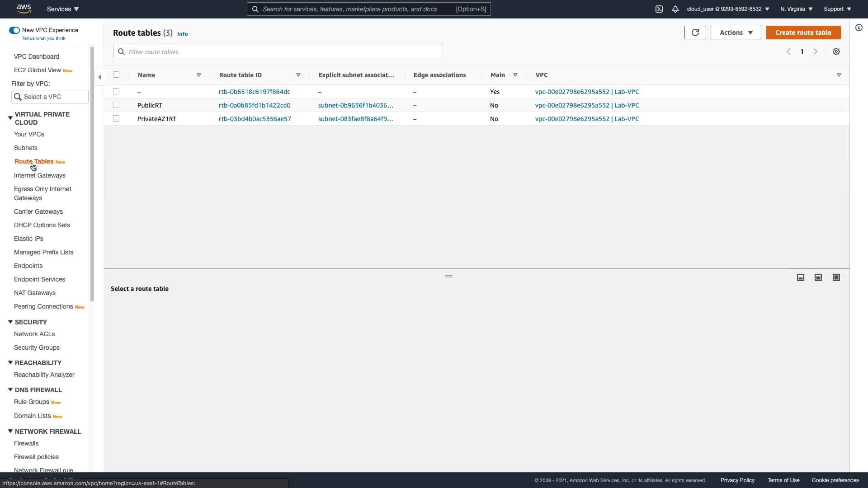Click Create route table button
The height and width of the screenshot is (488, 868).
[x=803, y=33]
